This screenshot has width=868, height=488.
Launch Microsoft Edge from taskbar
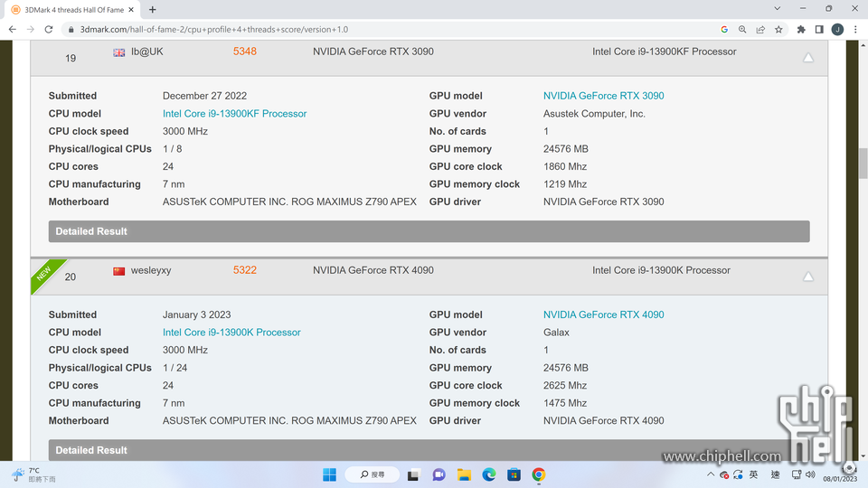click(x=489, y=474)
